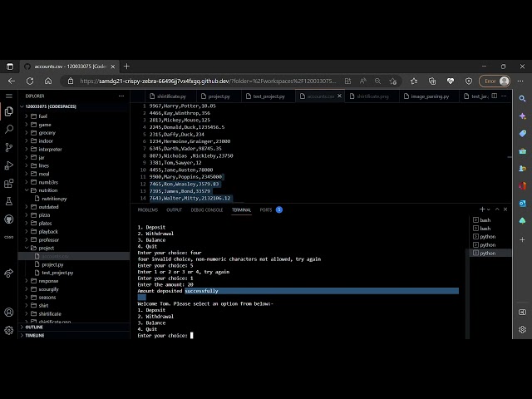Go back in the browser
This screenshot has width=532, height=399.
(12, 81)
